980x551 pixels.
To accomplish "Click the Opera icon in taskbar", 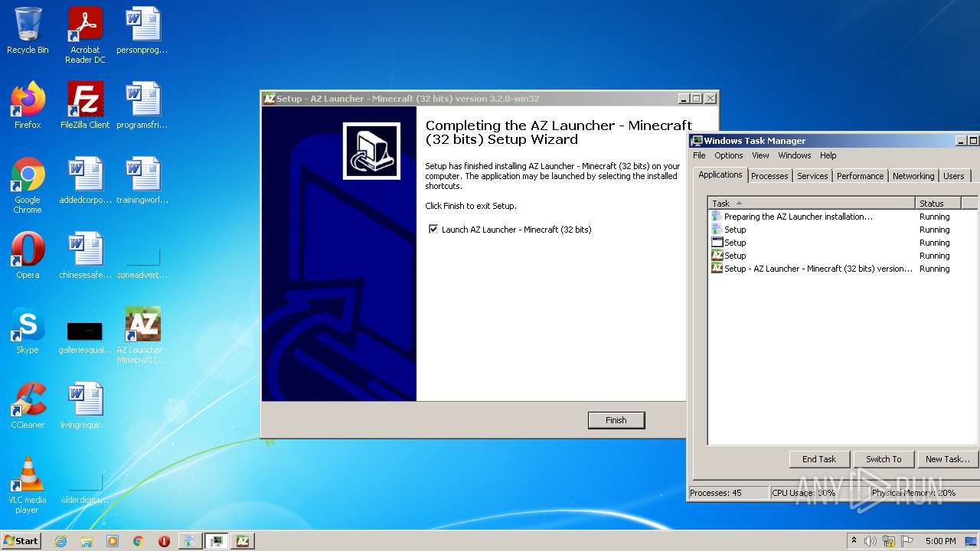I will click(164, 541).
